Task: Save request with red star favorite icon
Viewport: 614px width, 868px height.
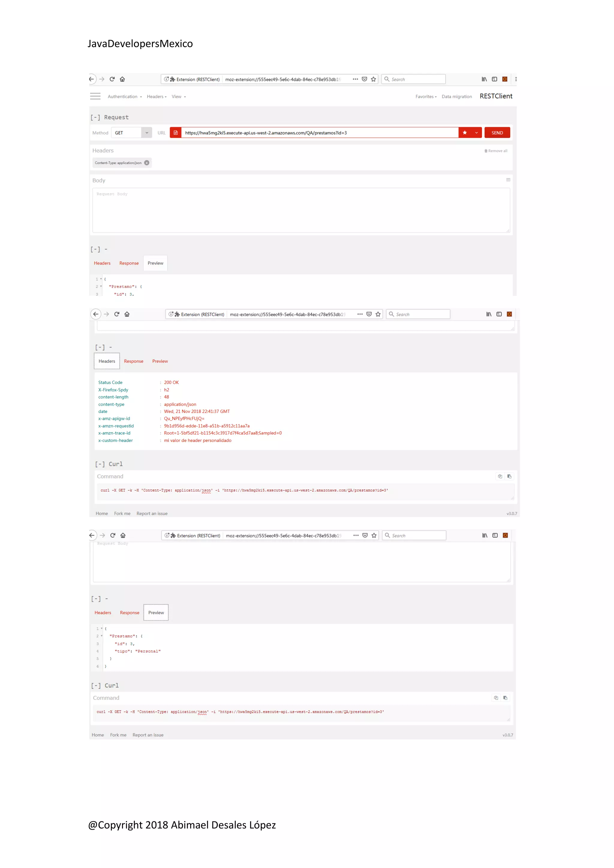Action: click(465, 133)
